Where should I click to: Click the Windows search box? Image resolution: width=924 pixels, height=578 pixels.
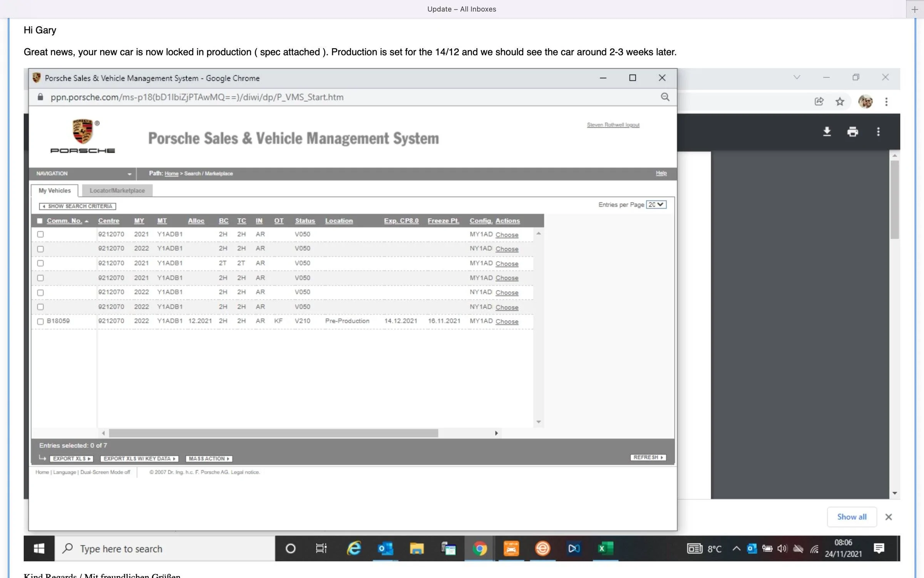pos(165,548)
